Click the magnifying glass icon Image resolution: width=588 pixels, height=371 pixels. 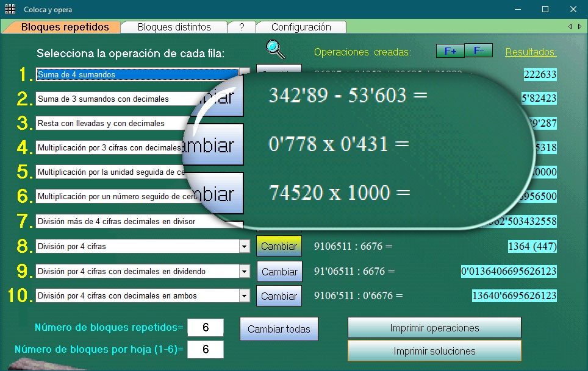(x=275, y=50)
